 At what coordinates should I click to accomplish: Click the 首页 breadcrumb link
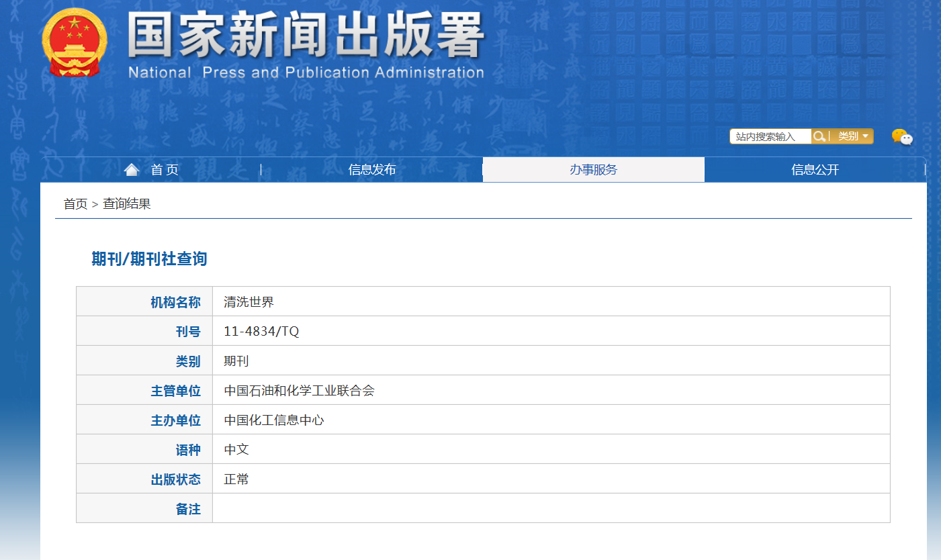click(x=75, y=204)
